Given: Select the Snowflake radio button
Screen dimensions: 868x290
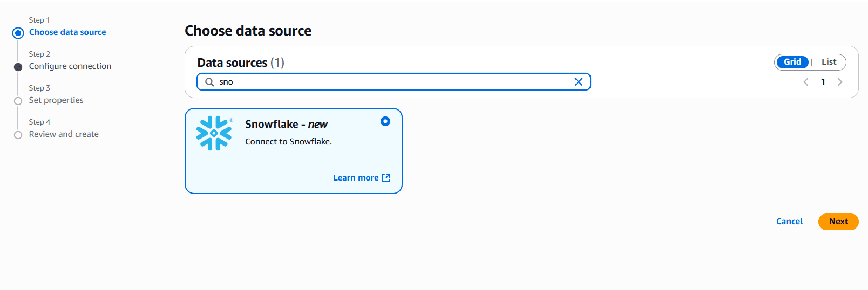Looking at the screenshot, I should pyautogui.click(x=385, y=121).
